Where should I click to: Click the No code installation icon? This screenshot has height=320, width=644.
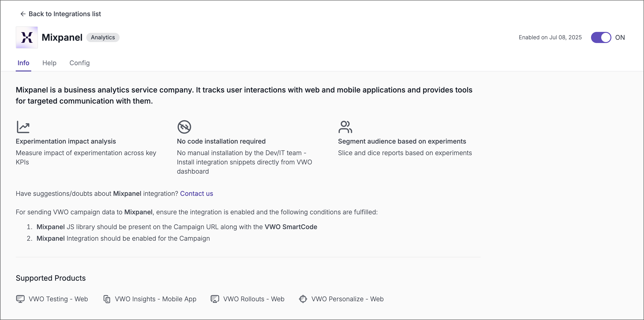184,127
